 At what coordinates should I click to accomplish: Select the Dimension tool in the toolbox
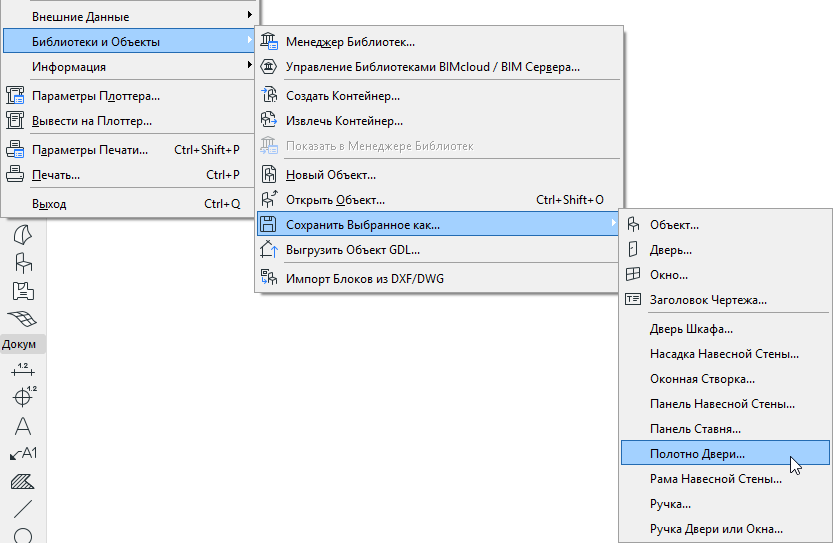click(23, 370)
